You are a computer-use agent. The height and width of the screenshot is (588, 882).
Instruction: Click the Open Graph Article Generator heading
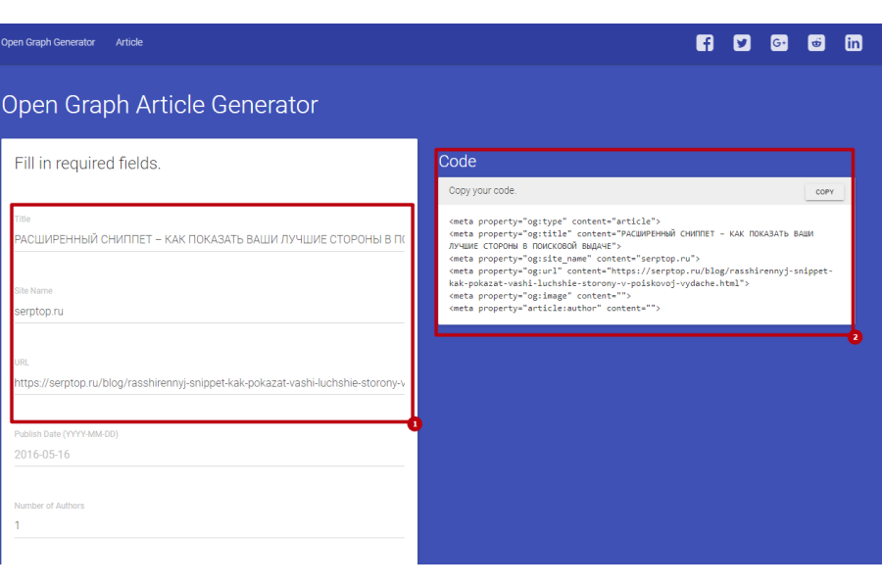point(160,105)
